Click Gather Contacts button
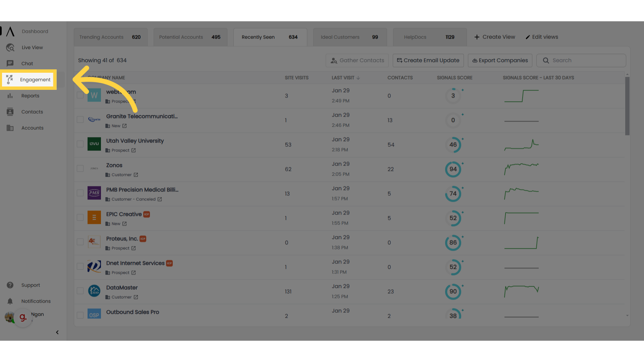The height and width of the screenshot is (362, 644). click(357, 61)
